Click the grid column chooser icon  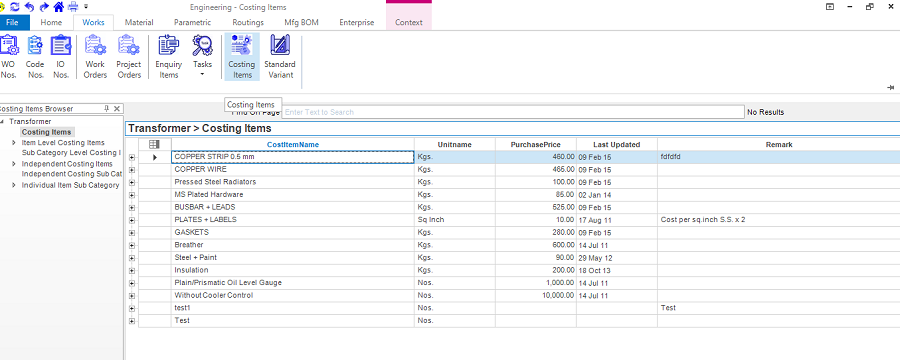coord(154,145)
